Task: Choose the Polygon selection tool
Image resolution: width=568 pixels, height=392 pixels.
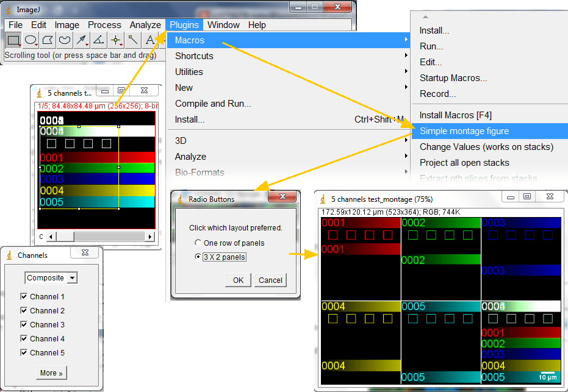Action: tap(48, 40)
